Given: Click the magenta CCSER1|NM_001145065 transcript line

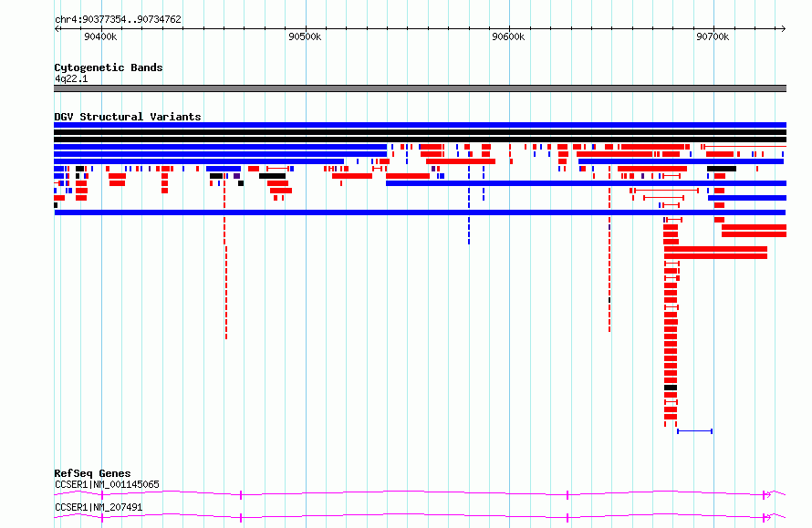Looking at the screenshot, I should pos(420,494).
